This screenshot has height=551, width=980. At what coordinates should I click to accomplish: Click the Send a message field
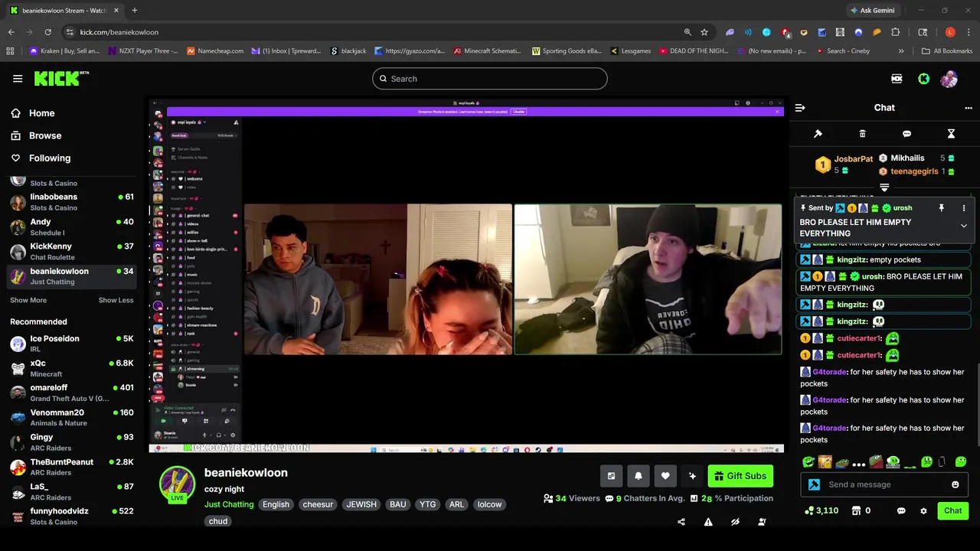point(886,484)
